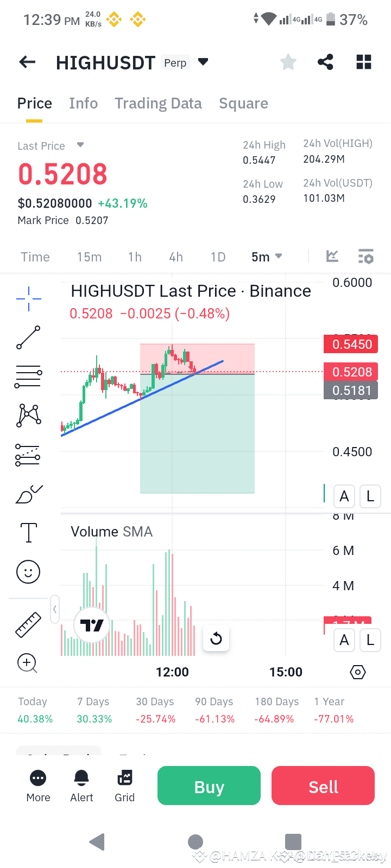Select the XABCD pattern tool
This screenshot has width=391, height=868.
tap(29, 415)
